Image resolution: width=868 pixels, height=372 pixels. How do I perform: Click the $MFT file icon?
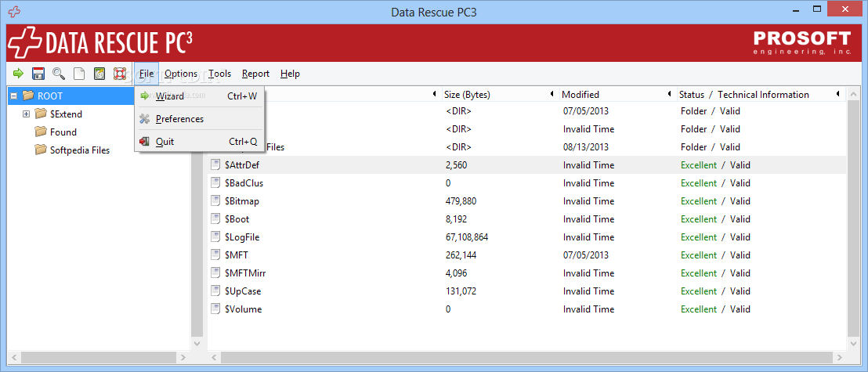(x=215, y=255)
